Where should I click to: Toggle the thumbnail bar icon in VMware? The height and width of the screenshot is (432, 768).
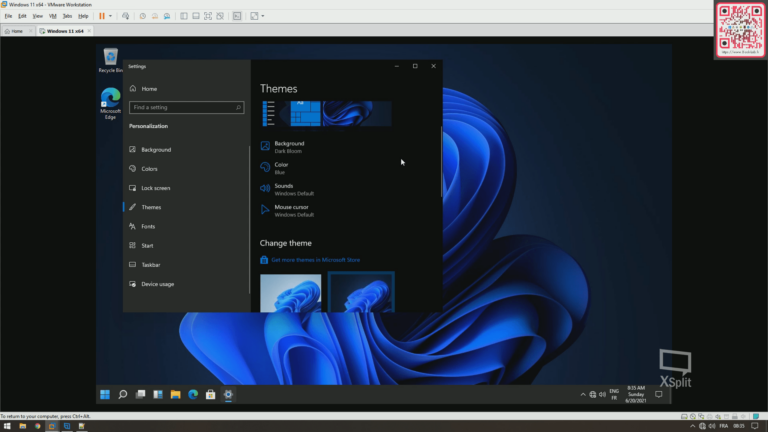[196, 16]
